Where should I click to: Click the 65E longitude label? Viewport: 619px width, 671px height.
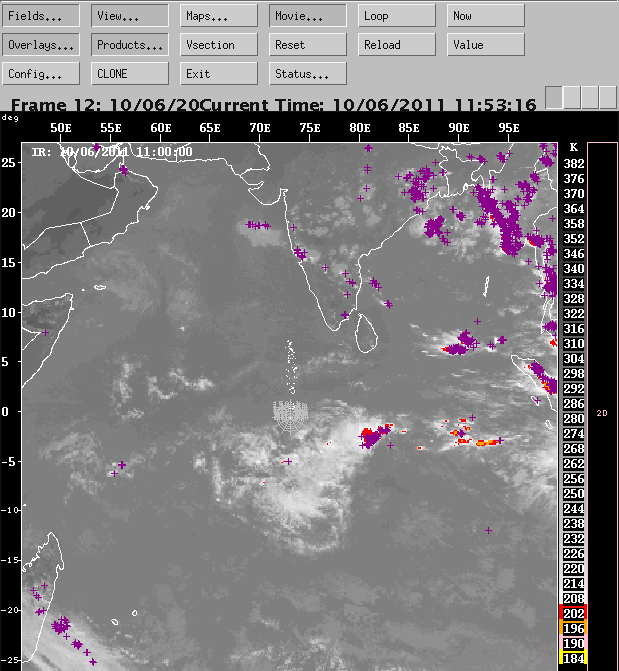(210, 128)
